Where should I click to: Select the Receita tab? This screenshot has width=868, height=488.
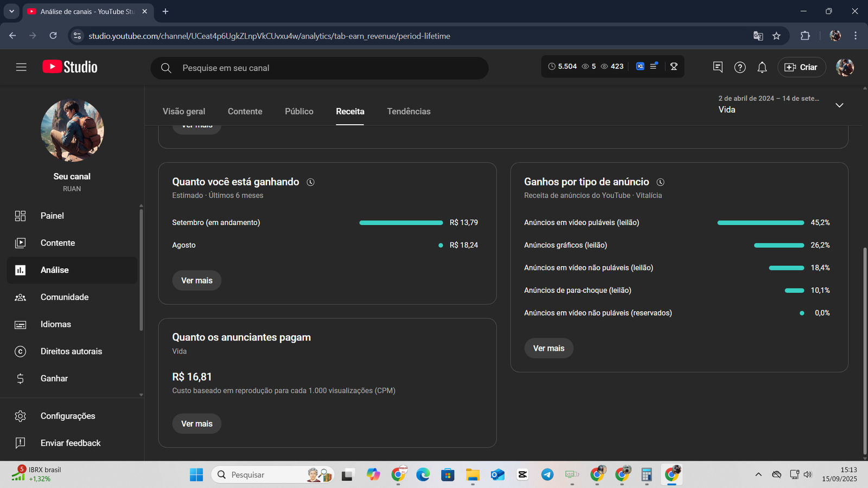350,111
